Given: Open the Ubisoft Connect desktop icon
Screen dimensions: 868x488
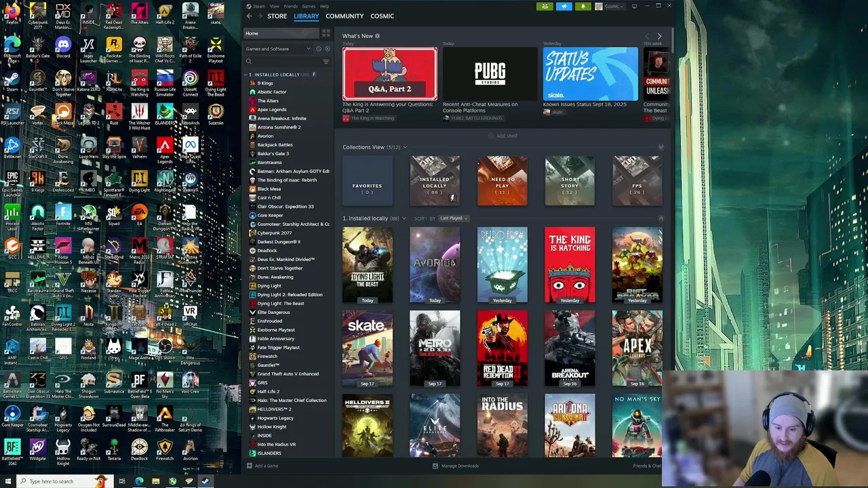Looking at the screenshot, I should (191, 81).
